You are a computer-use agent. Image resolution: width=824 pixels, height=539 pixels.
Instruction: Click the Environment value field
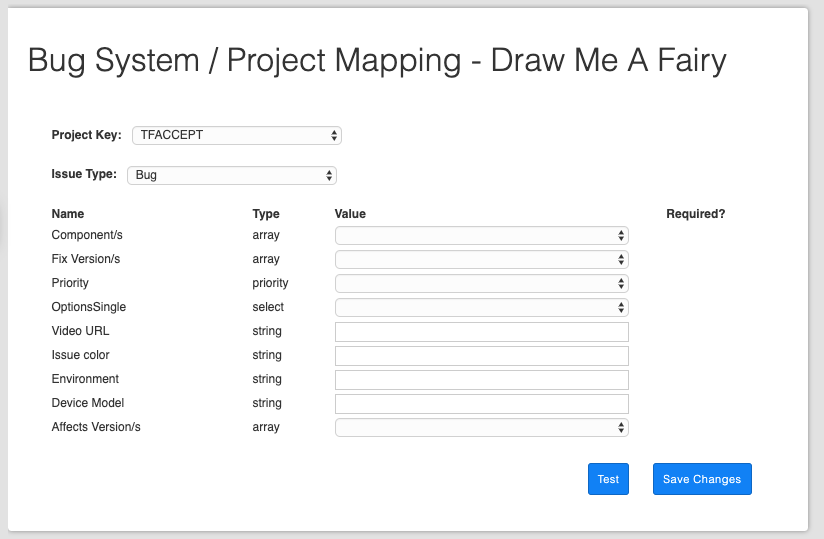pos(481,380)
